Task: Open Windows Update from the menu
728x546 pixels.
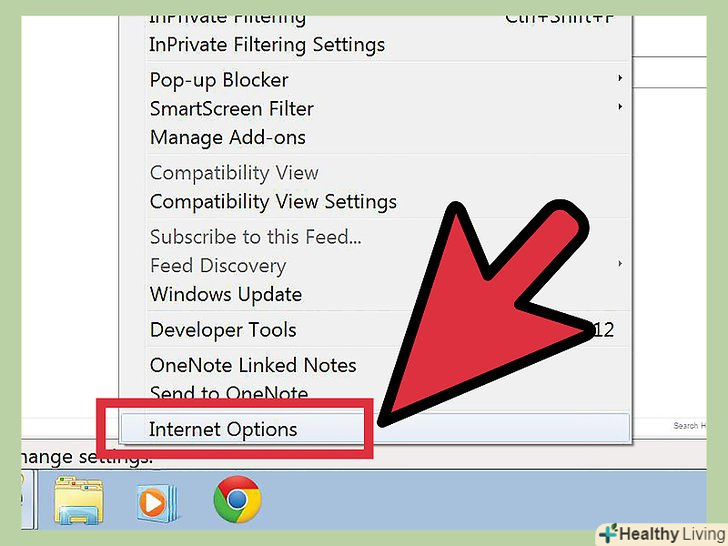Action: (226, 294)
